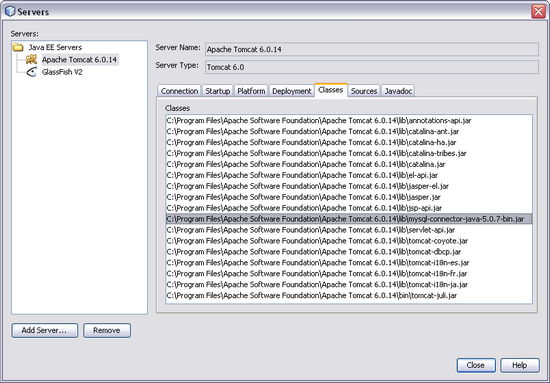Select the tomcat-juli.jar class entry

349,295
